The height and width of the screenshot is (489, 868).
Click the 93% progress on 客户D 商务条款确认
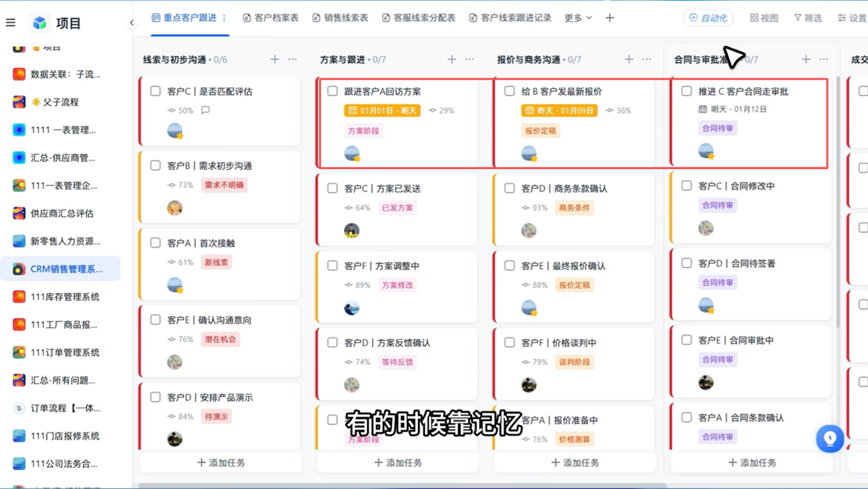pyautogui.click(x=535, y=208)
